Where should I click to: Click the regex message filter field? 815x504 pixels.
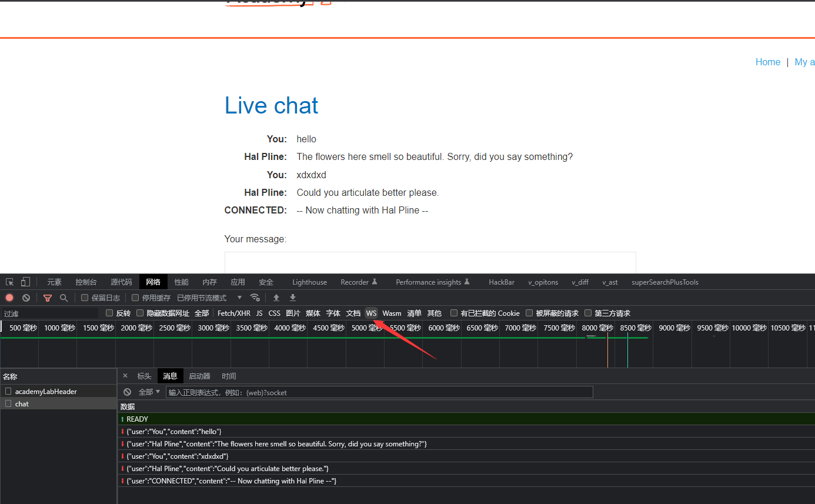[x=379, y=392]
